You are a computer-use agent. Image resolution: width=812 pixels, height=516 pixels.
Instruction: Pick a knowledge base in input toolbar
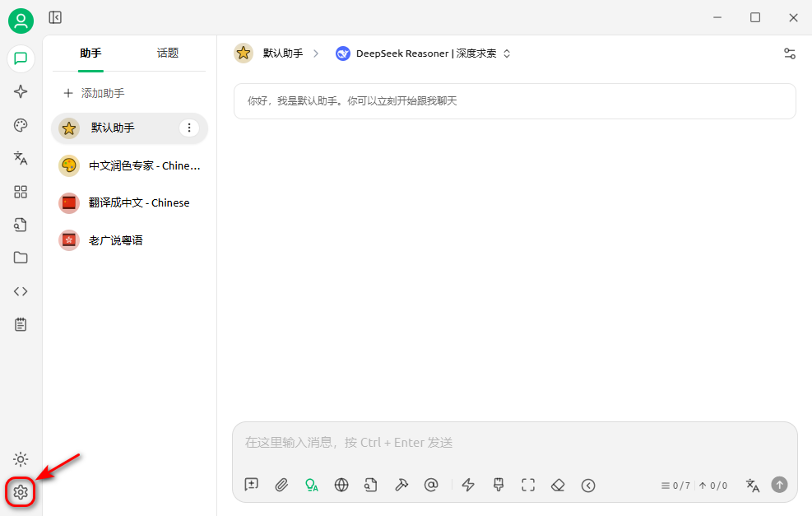tap(371, 485)
